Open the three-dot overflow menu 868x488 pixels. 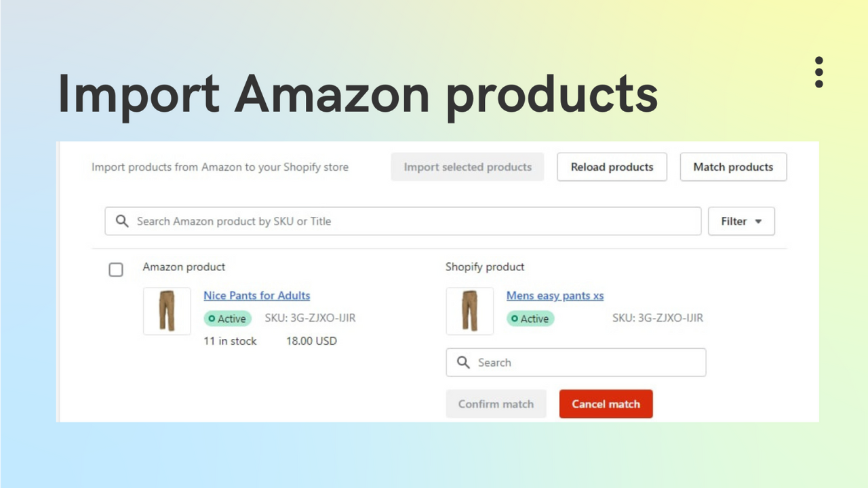point(818,73)
